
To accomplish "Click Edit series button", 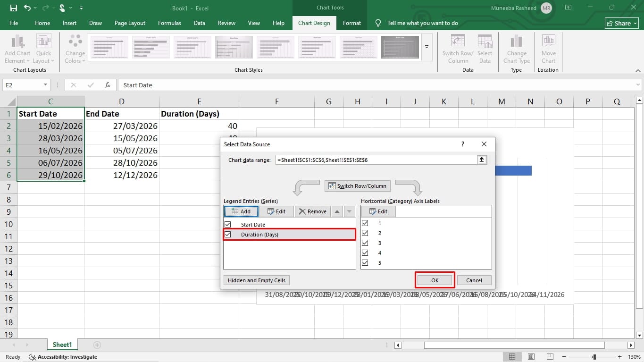I will [x=276, y=211].
